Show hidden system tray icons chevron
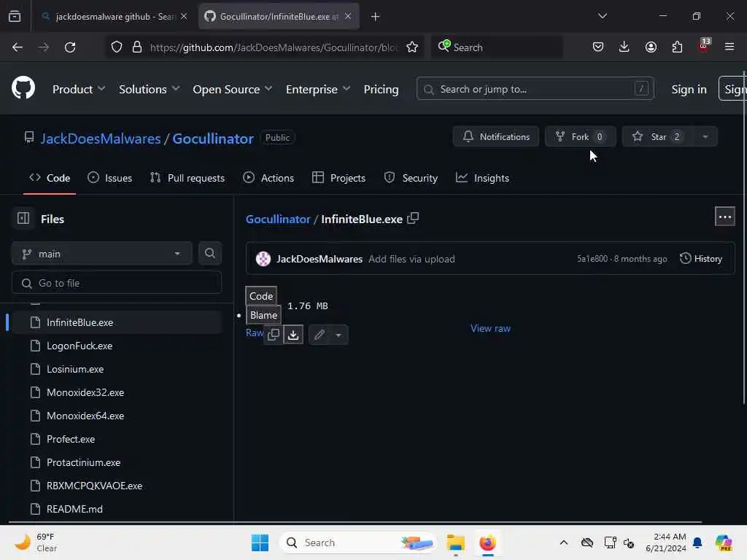The width and height of the screenshot is (747, 560). click(564, 542)
